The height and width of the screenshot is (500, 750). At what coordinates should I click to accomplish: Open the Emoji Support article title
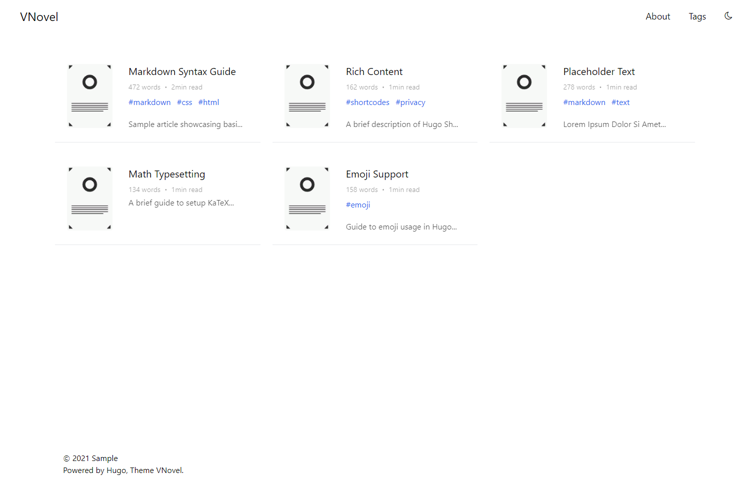pyautogui.click(x=377, y=174)
